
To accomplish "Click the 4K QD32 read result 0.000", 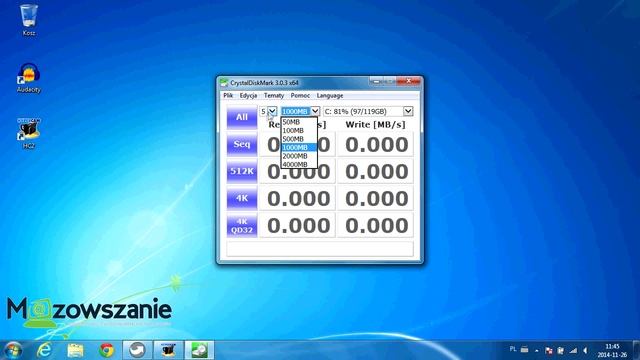I will tap(298, 225).
